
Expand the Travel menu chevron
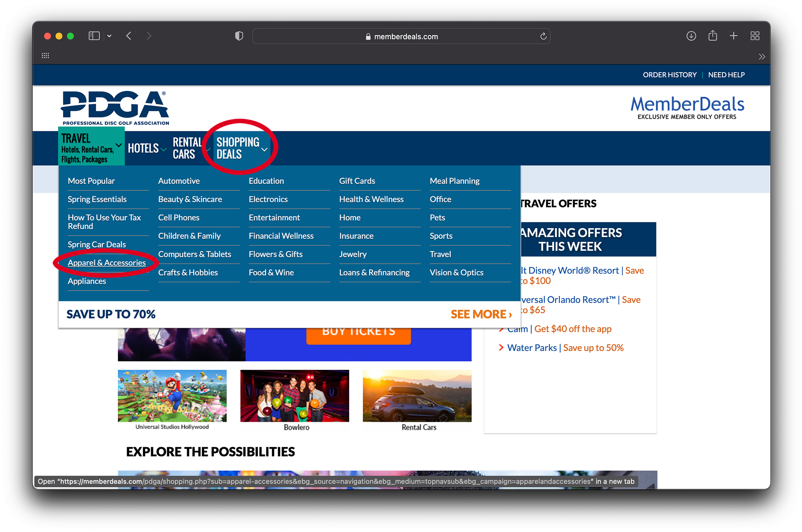click(119, 145)
